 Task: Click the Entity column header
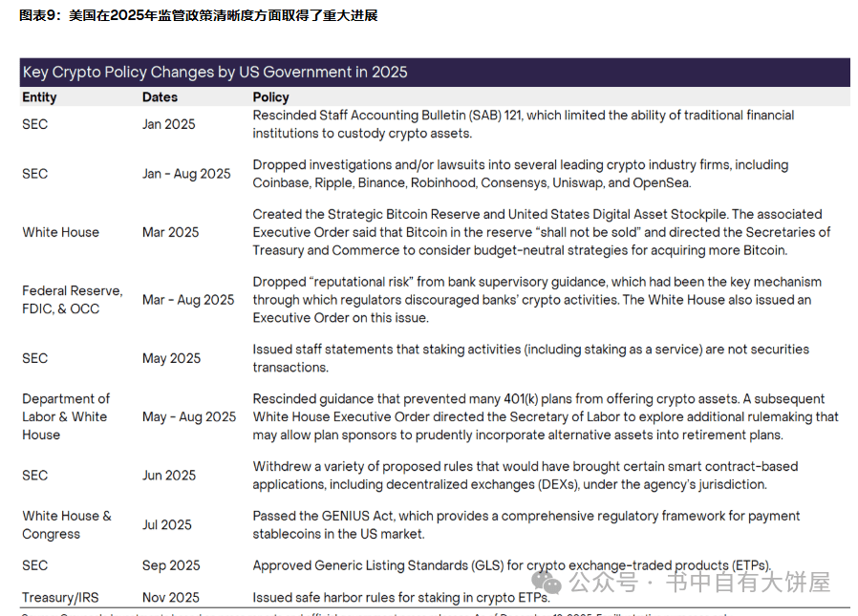(39, 97)
